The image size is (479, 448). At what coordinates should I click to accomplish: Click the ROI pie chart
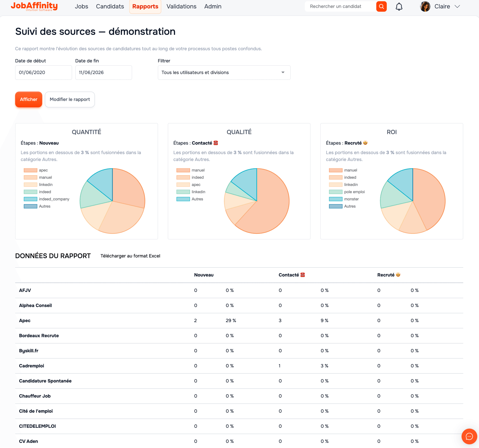(413, 201)
